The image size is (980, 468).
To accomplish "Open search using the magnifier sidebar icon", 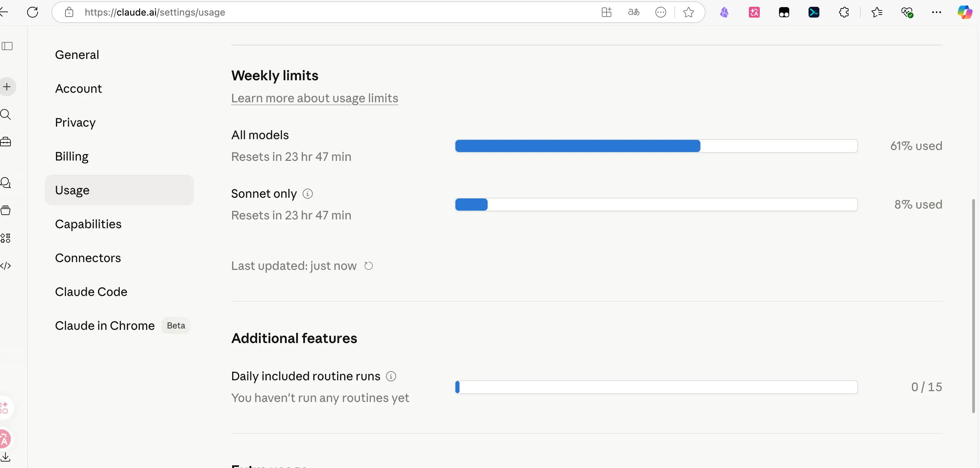I will 6,114.
